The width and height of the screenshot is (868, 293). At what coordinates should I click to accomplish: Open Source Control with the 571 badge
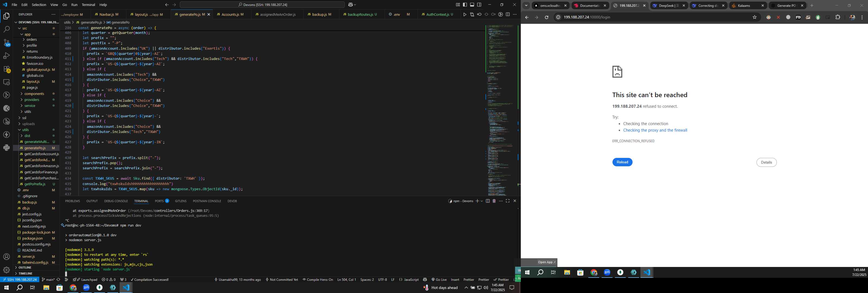click(x=7, y=43)
